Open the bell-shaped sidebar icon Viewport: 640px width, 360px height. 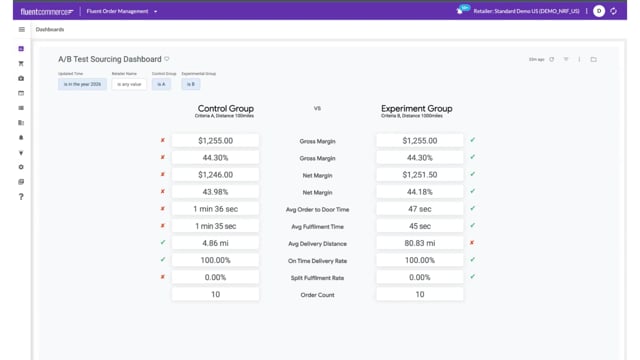21,138
